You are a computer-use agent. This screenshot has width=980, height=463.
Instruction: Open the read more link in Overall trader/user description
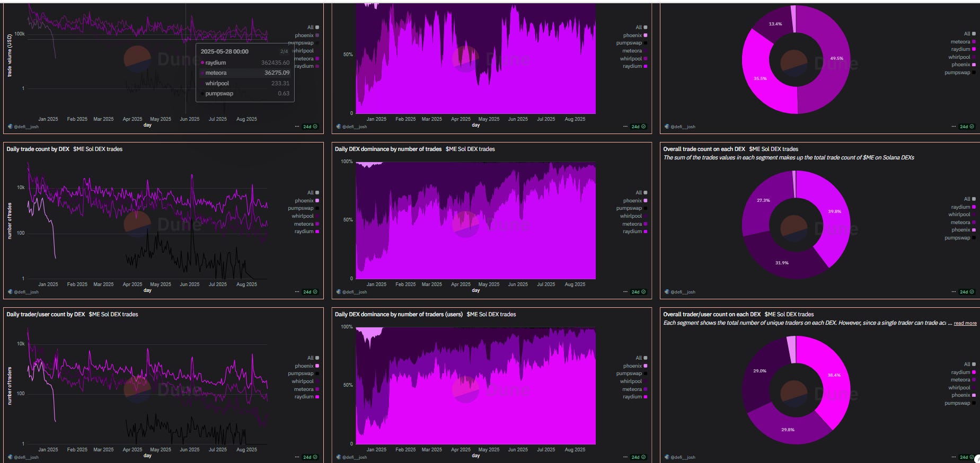pos(965,323)
